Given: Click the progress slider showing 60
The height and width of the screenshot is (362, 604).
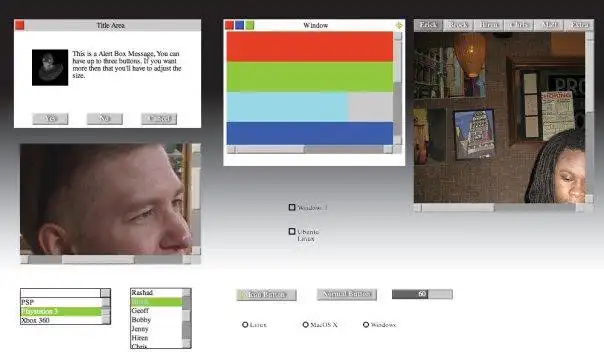Looking at the screenshot, I should pyautogui.click(x=422, y=294).
